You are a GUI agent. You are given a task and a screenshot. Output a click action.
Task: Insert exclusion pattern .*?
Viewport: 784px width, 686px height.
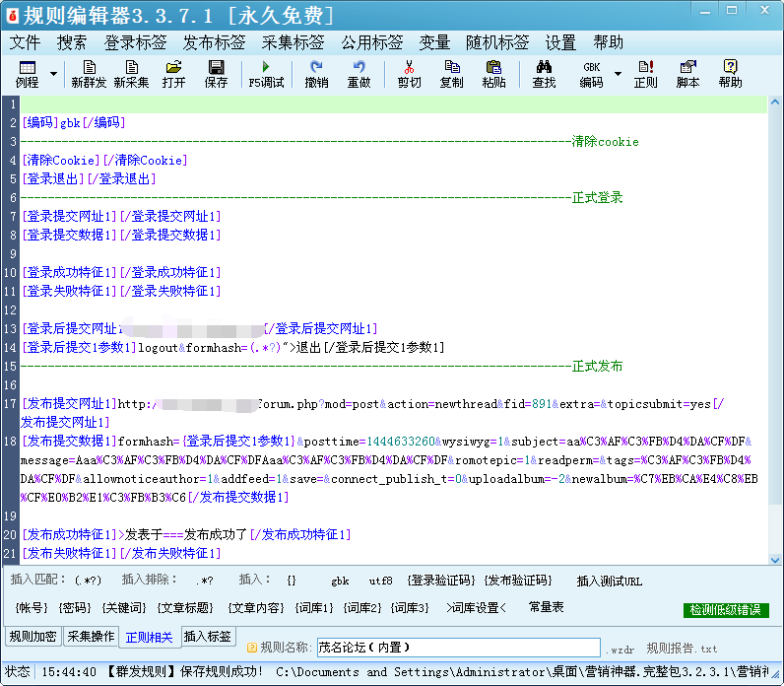(x=205, y=581)
